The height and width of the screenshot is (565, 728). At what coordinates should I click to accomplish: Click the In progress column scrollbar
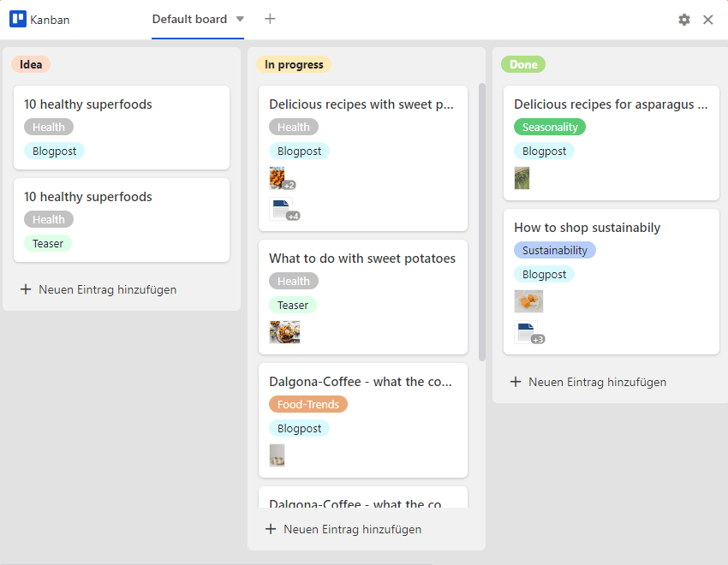[x=482, y=222]
